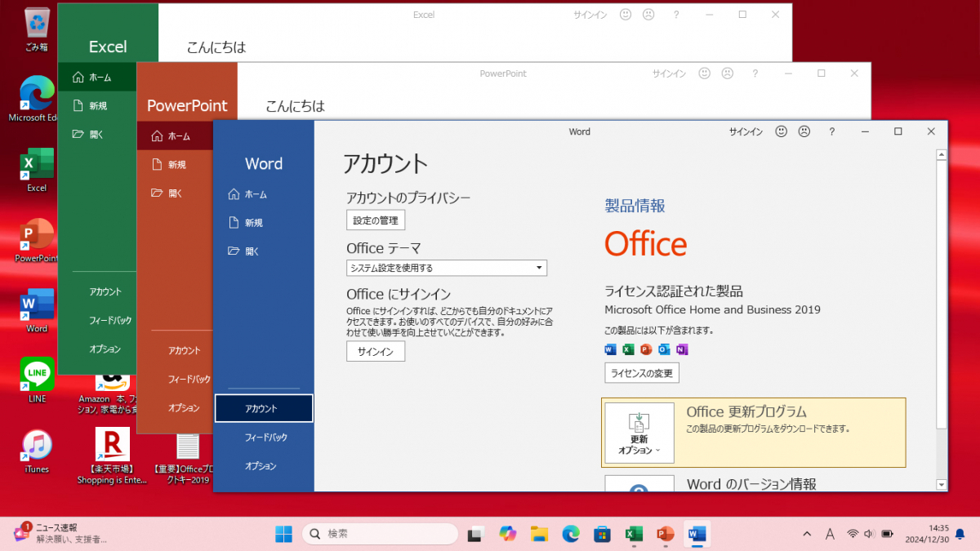Click the Word scrollbar down arrow
The width and height of the screenshot is (980, 551).
[x=942, y=484]
